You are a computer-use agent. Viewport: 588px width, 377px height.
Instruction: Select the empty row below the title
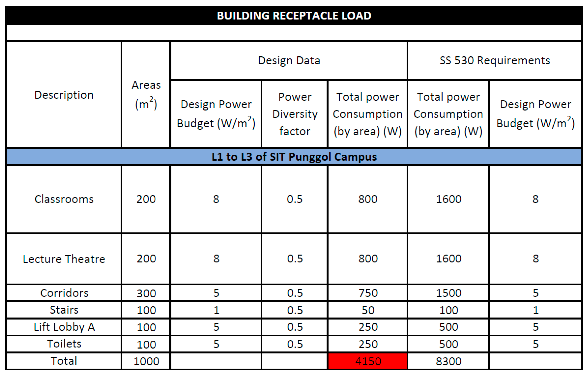tap(294, 33)
